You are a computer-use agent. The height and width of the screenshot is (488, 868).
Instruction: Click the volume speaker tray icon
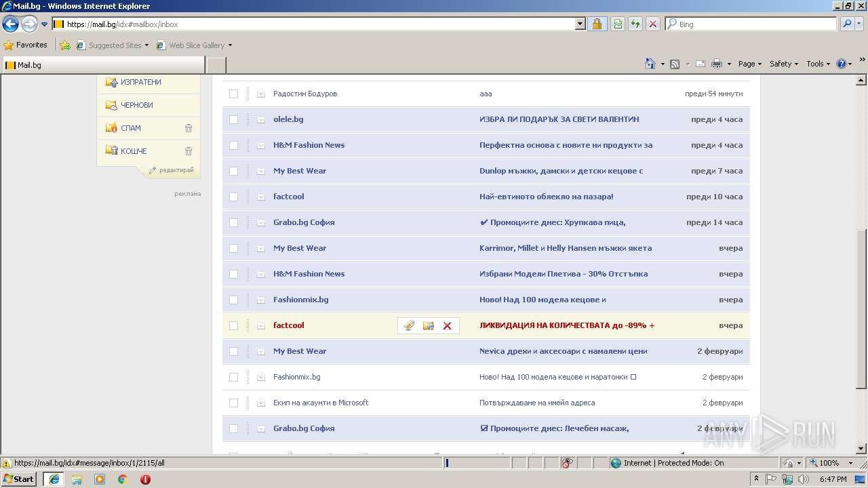coord(804,479)
